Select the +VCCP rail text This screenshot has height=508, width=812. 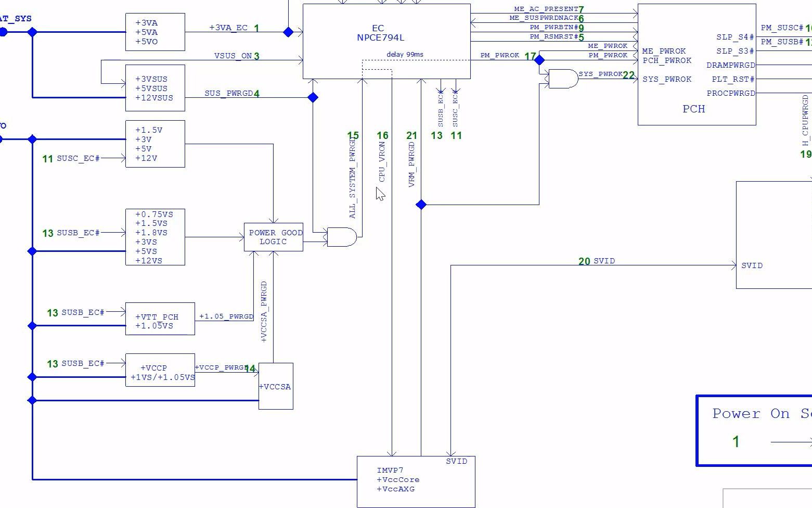pos(153,368)
